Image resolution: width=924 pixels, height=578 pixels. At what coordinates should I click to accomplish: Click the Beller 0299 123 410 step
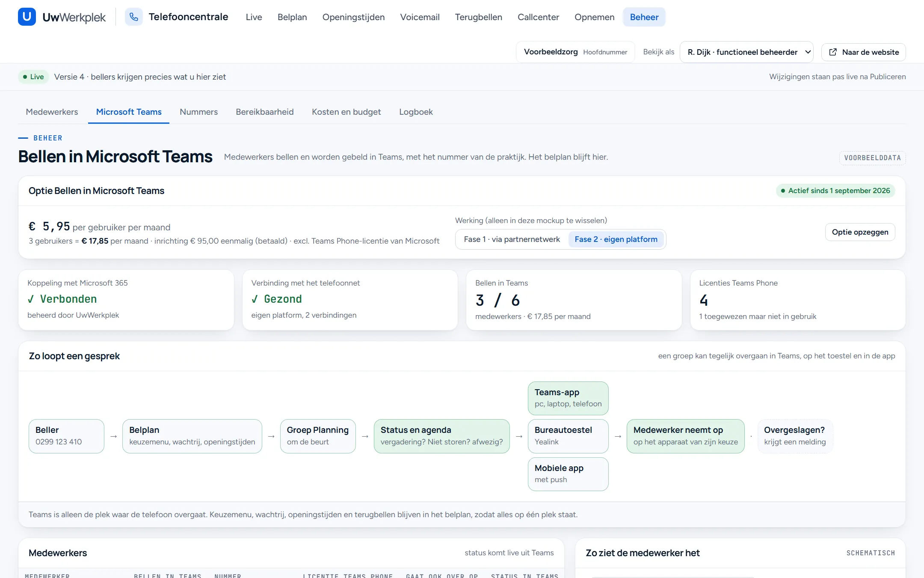66,436
